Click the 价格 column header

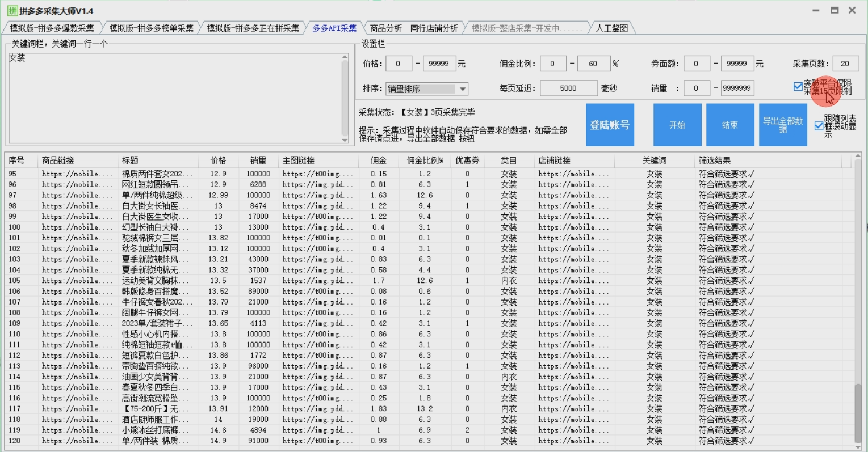coord(218,160)
